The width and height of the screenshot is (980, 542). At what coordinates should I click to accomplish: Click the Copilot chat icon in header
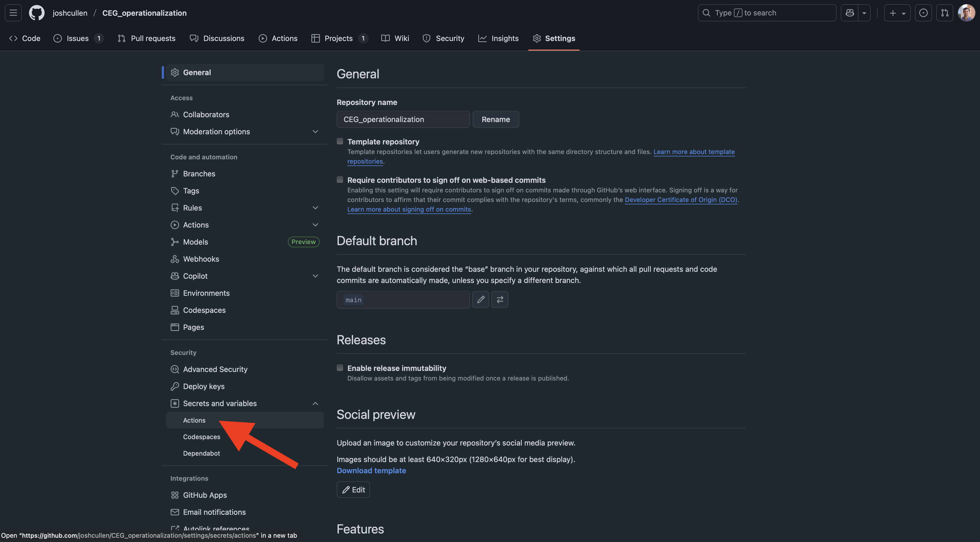[x=850, y=13]
